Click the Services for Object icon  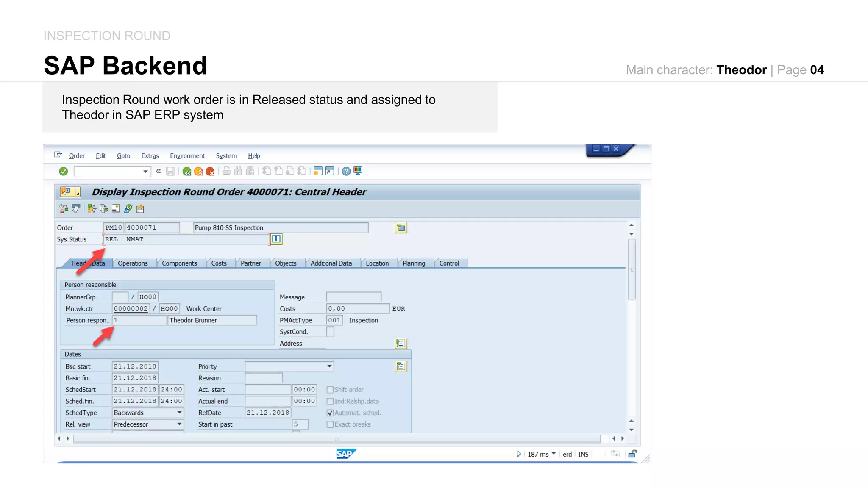click(65, 192)
